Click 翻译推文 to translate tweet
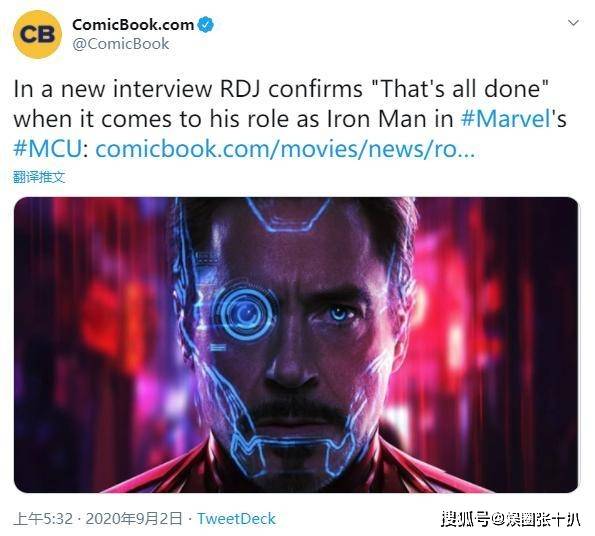This screenshot has height=536, width=595. (39, 177)
